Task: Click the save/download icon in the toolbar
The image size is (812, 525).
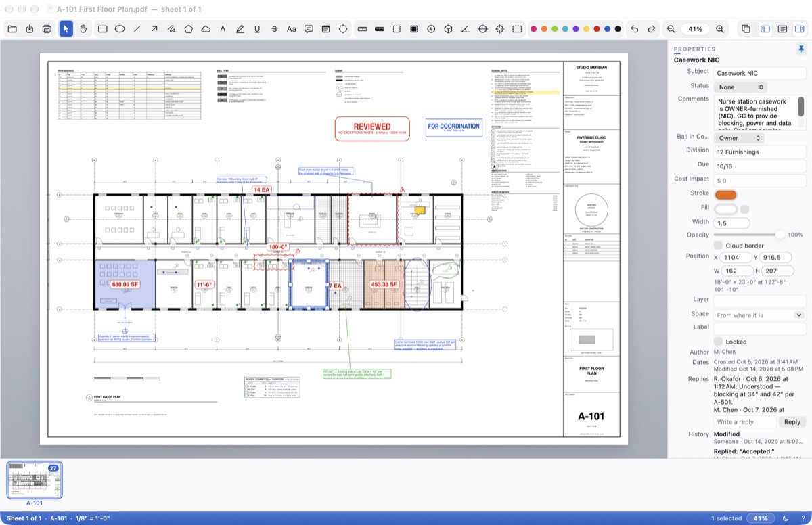Action: point(30,29)
